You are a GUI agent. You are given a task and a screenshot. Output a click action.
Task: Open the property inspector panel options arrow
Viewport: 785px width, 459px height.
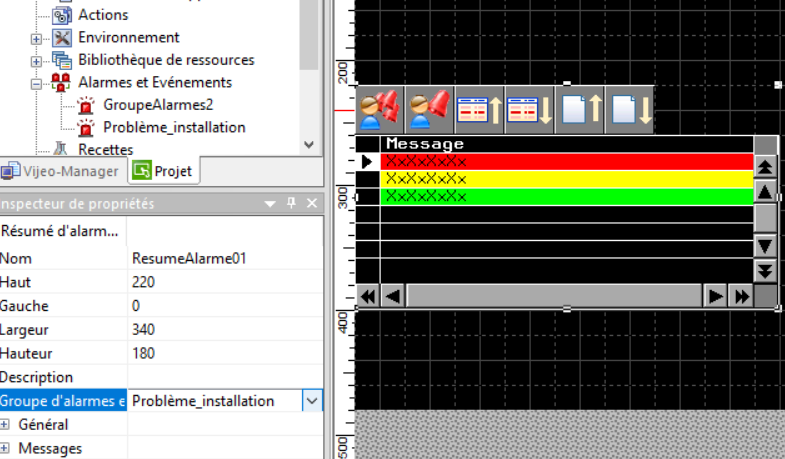coord(270,204)
